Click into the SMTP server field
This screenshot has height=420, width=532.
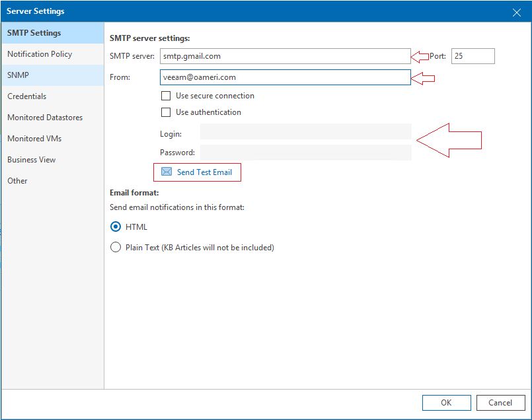[285, 56]
